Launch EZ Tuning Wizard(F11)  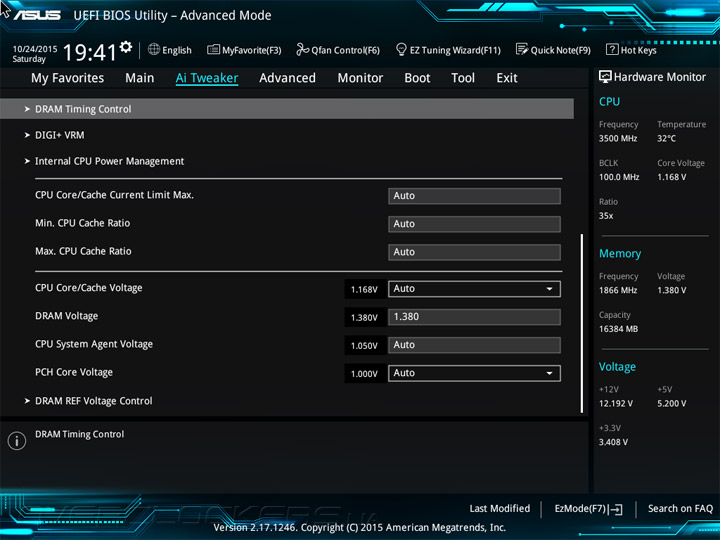[x=448, y=50]
